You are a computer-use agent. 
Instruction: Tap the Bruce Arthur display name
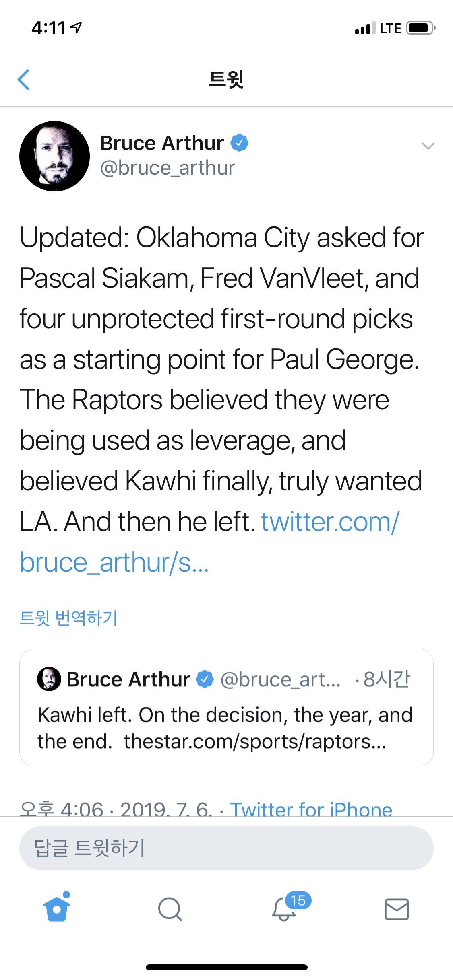click(162, 143)
